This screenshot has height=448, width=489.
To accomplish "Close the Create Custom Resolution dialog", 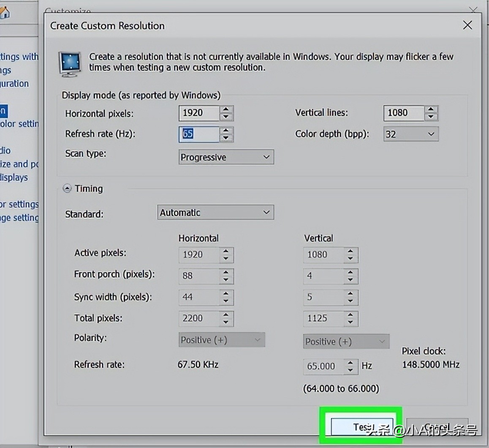I will [467, 25].
